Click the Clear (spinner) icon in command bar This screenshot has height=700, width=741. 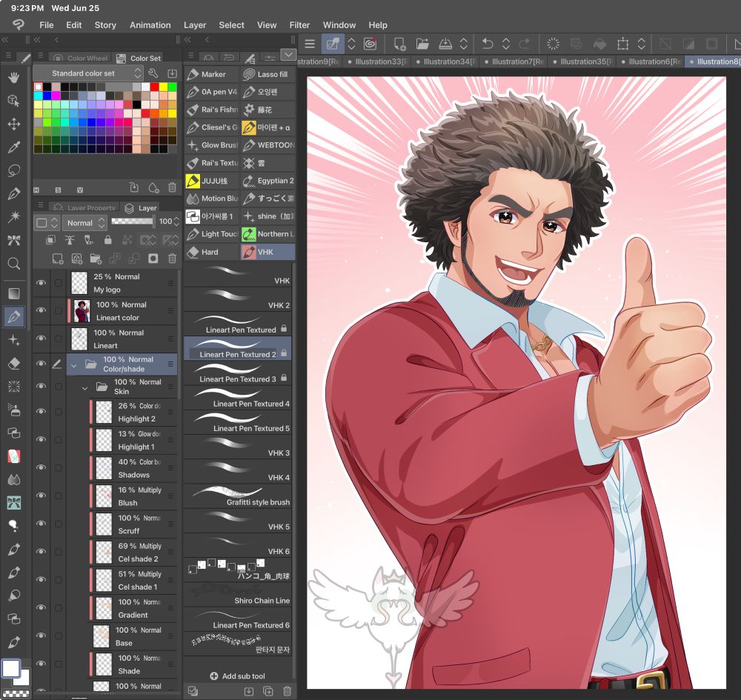[553, 44]
